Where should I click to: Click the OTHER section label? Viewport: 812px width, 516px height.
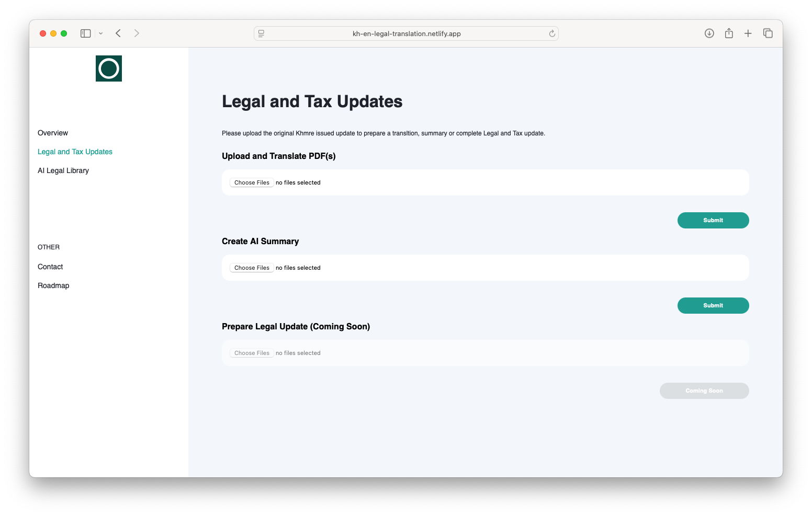tap(49, 247)
